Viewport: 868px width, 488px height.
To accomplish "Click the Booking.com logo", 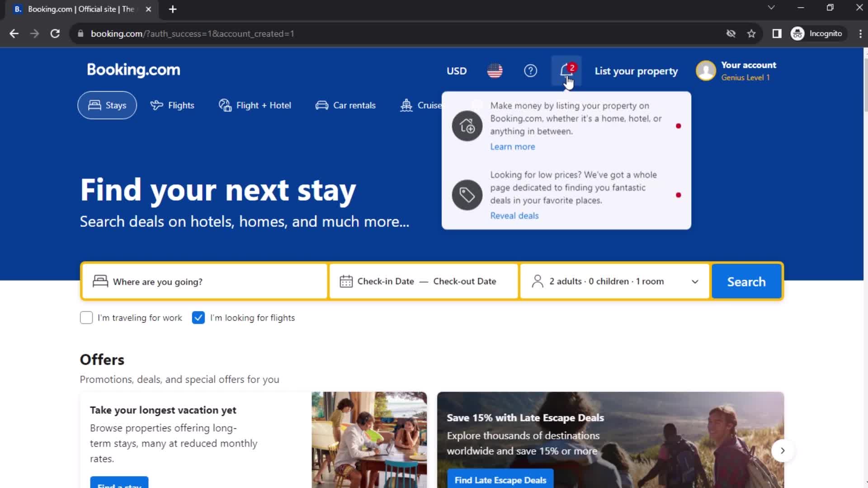I will pyautogui.click(x=133, y=70).
